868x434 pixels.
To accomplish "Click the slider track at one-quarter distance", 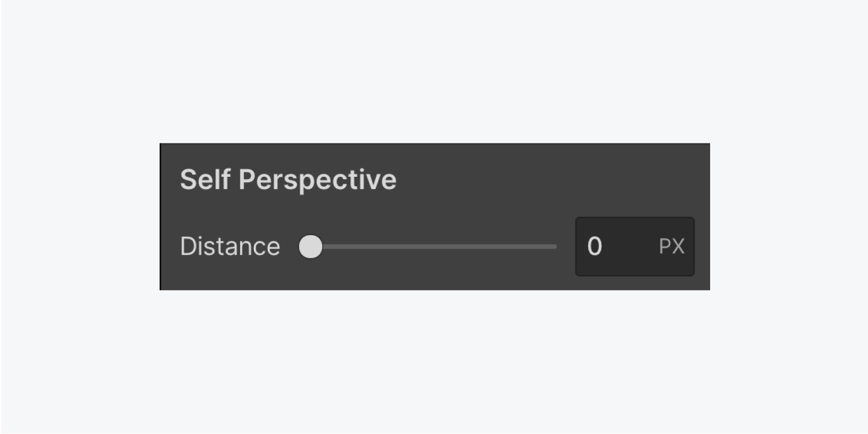I will click(372, 247).
